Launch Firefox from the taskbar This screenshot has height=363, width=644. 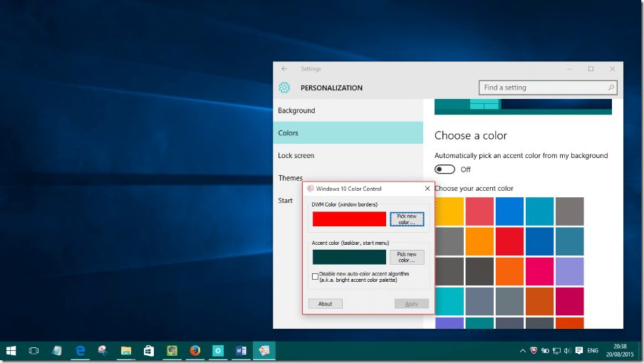(194, 351)
